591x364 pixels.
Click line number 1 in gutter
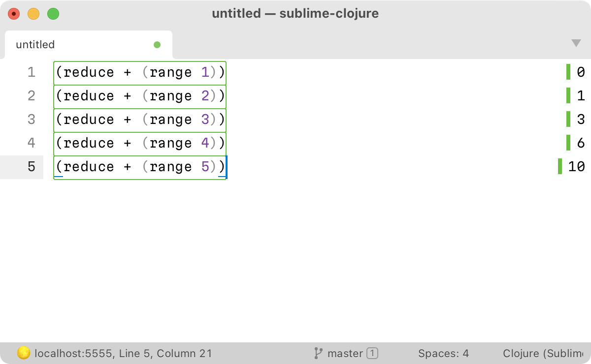32,72
